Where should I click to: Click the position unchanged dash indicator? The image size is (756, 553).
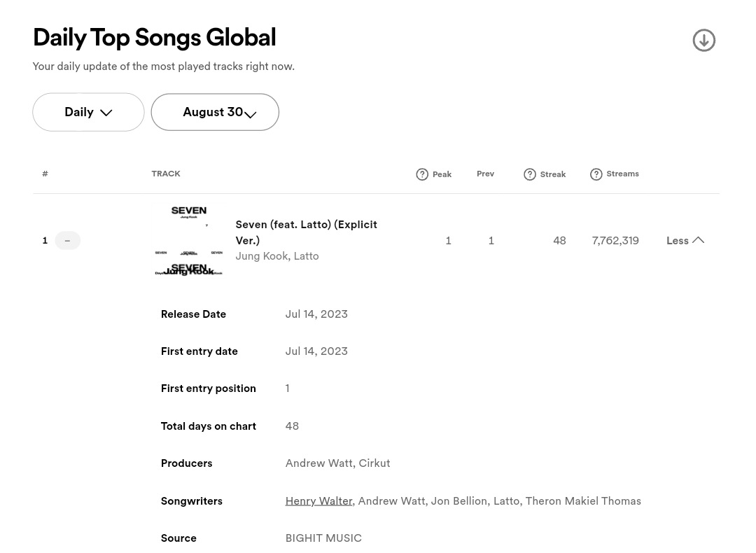[67, 241]
